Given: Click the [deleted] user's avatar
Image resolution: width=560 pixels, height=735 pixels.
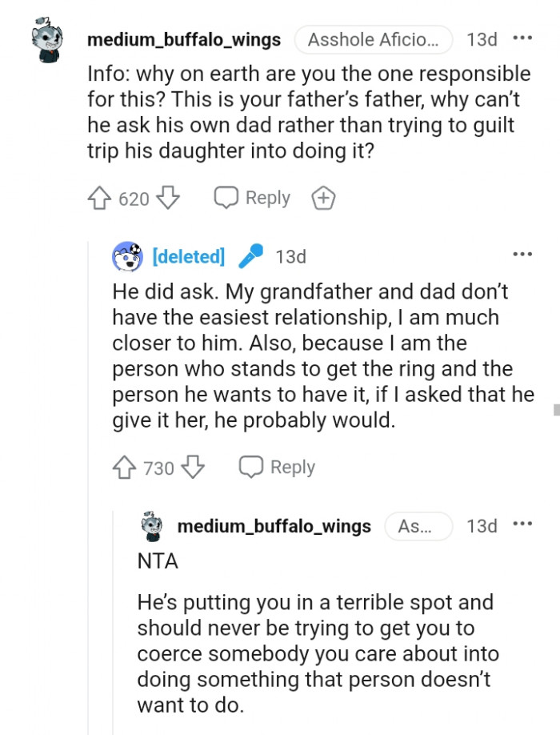Looking at the screenshot, I should click(126, 255).
